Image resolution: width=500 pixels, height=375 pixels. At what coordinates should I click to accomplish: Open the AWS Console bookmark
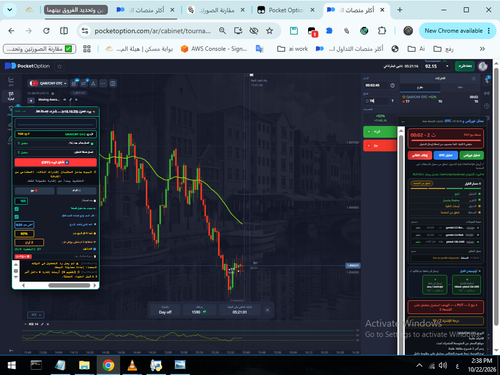coord(214,49)
